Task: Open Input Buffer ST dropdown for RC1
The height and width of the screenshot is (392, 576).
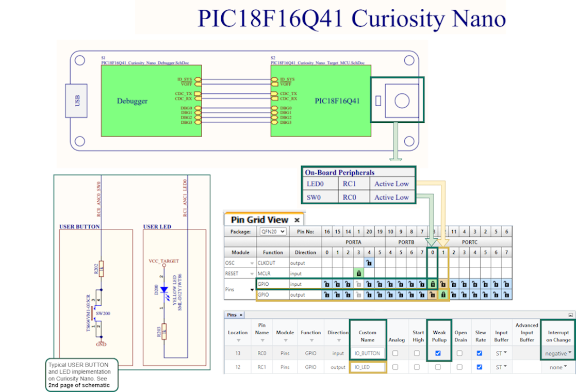Action: [x=502, y=367]
